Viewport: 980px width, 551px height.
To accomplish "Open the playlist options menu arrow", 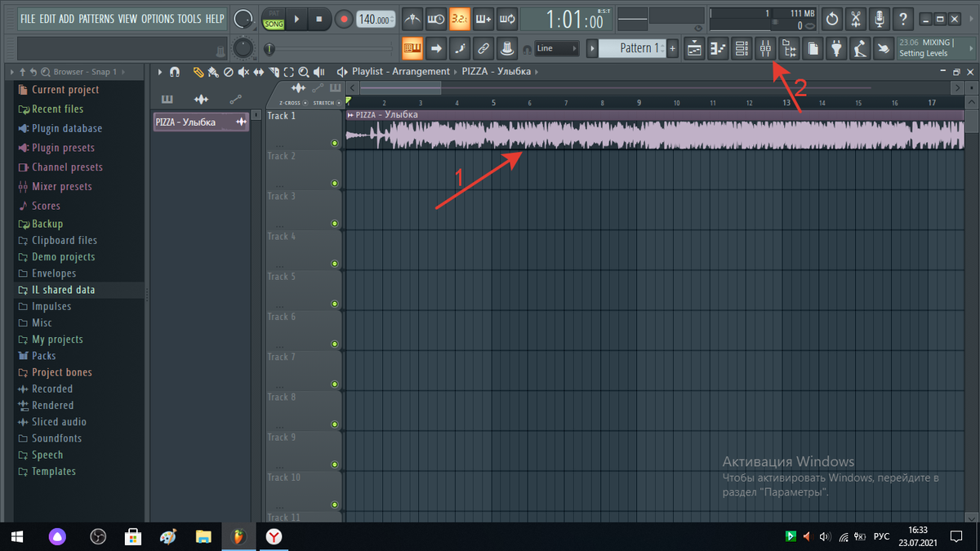I will 160,72.
